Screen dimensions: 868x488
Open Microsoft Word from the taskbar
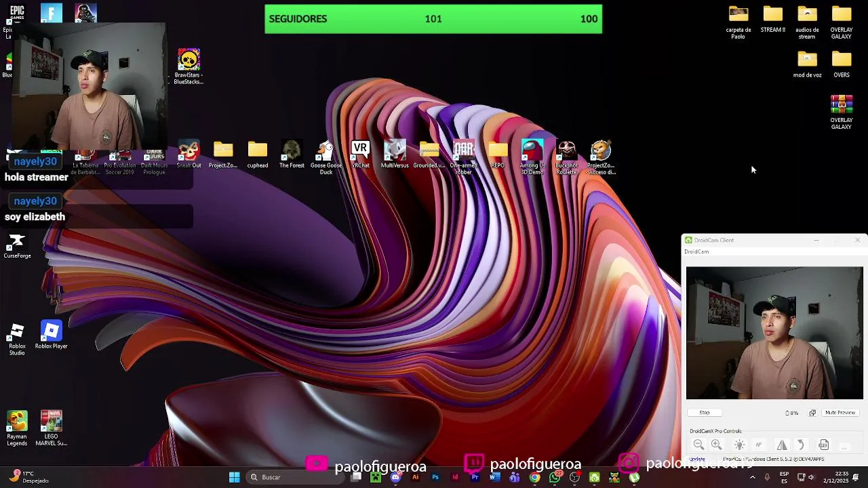coord(494,477)
